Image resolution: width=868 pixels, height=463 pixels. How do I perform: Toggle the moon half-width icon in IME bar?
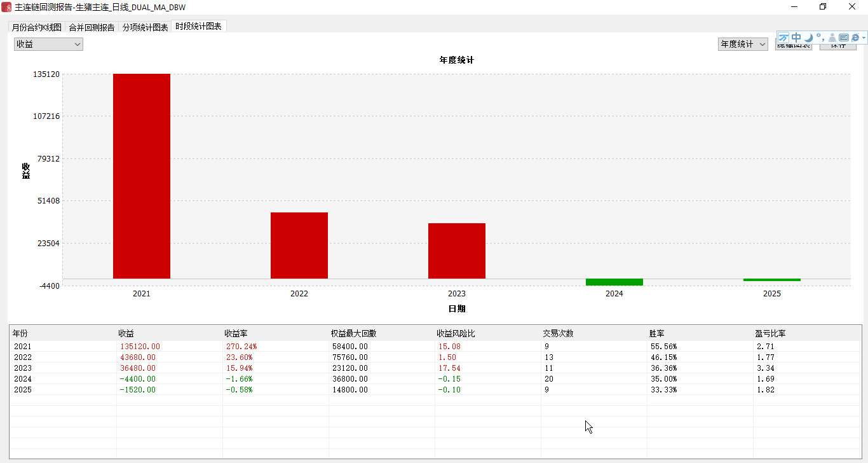pyautogui.click(x=808, y=38)
